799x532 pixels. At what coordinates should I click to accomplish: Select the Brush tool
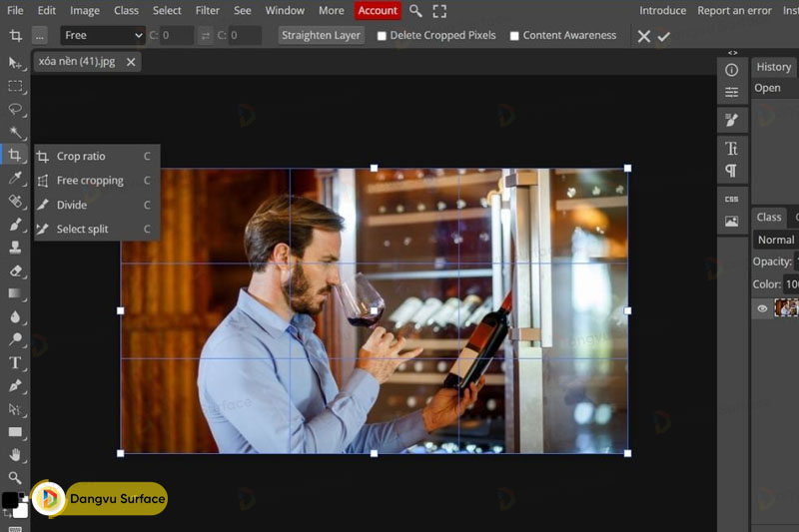pyautogui.click(x=15, y=224)
